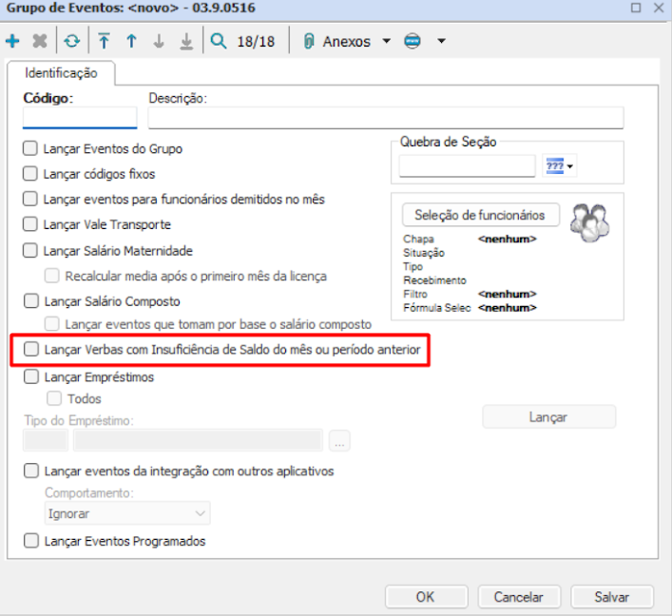
Task: Toggle Recalcular media após primeiro mês checkbox
Action: click(52, 276)
